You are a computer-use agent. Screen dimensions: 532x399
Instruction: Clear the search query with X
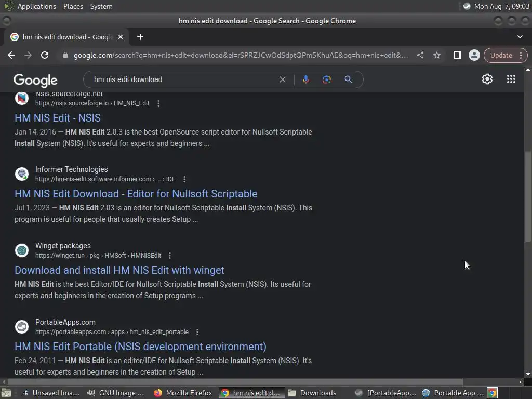coord(282,79)
